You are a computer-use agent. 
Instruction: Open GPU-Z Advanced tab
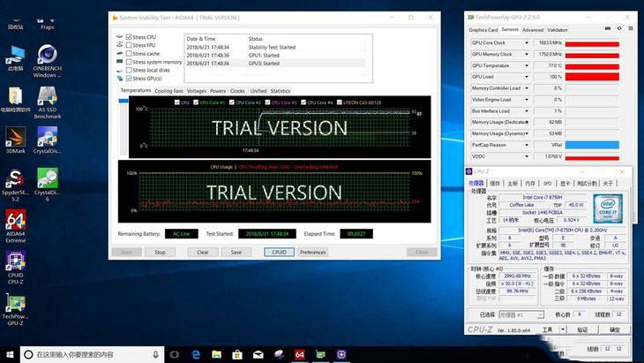533,30
